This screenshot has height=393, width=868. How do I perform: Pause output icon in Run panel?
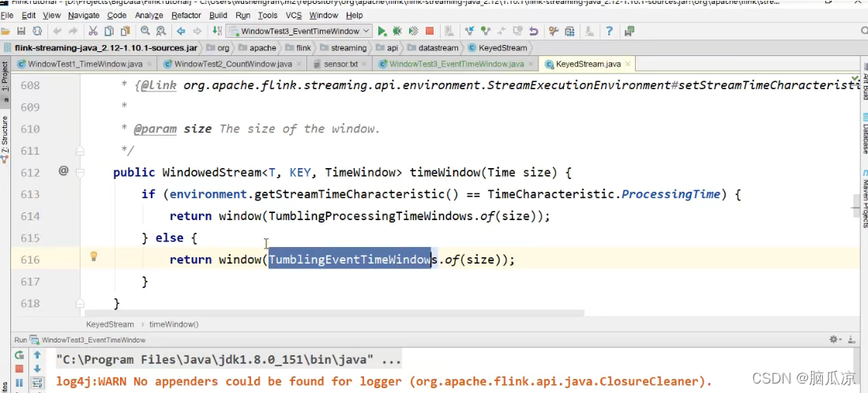pos(20,383)
